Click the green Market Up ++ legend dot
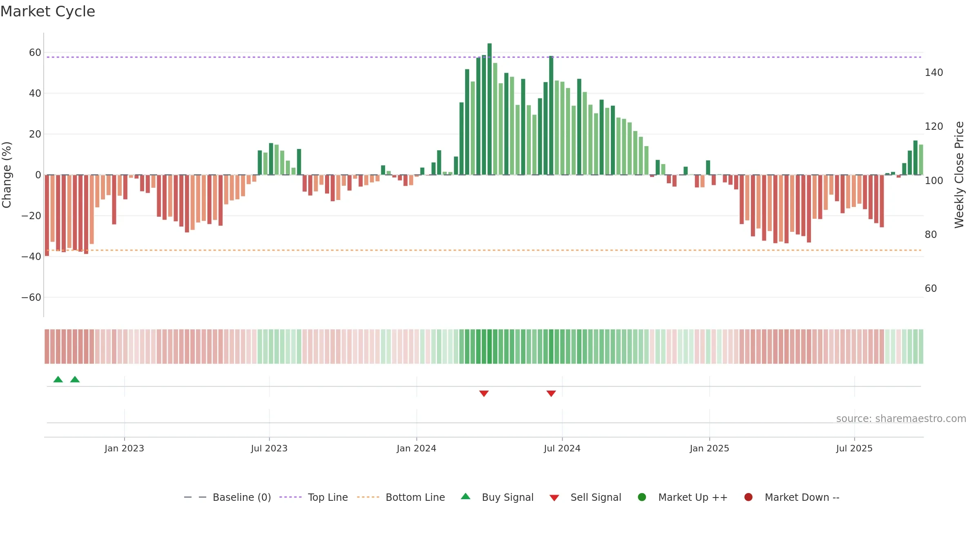The height and width of the screenshot is (551, 980). coord(642,497)
